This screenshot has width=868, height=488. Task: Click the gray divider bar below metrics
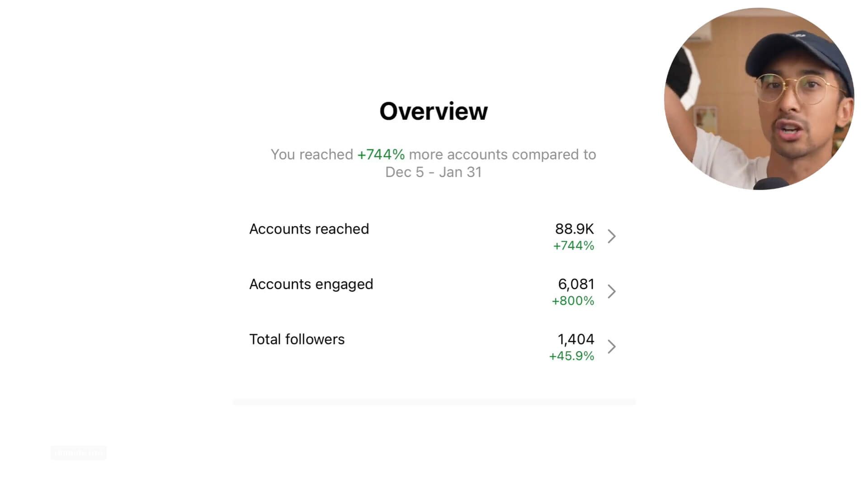[434, 402]
